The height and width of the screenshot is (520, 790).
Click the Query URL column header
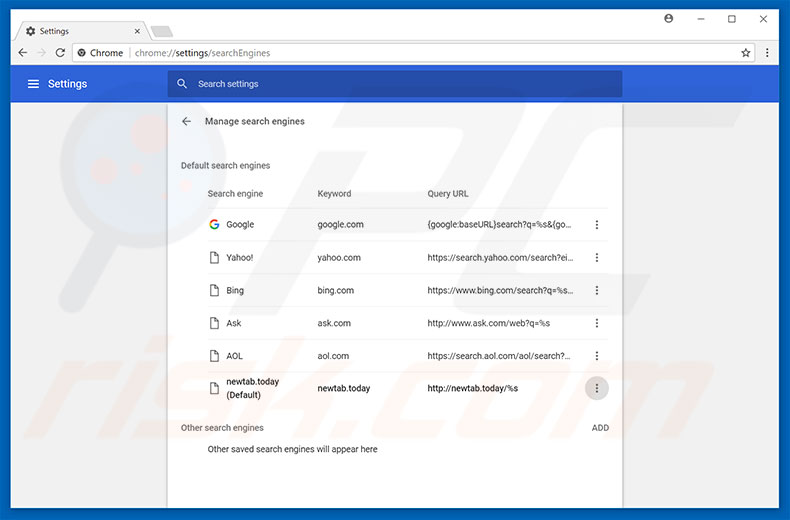point(447,193)
